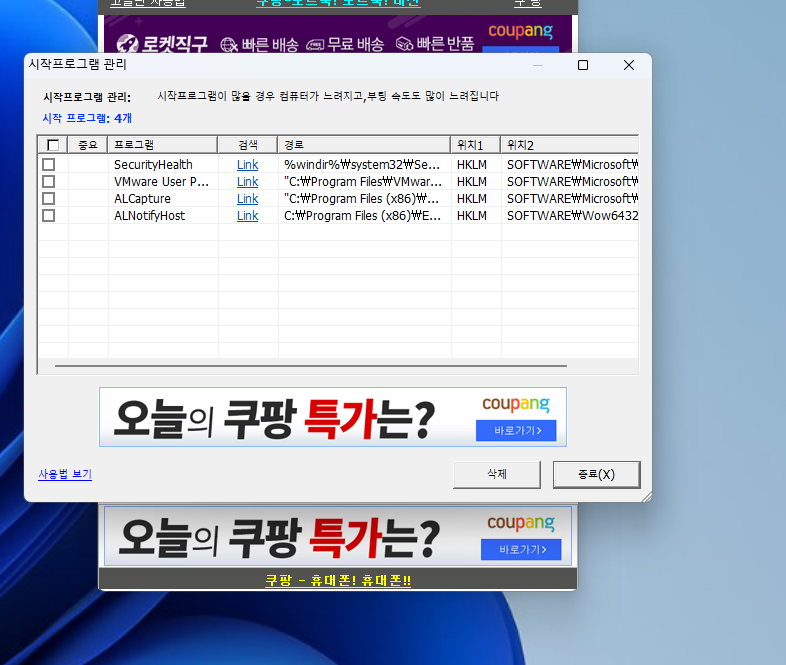
Task: Click the resize grip in the dialog's corner
Action: 647,496
